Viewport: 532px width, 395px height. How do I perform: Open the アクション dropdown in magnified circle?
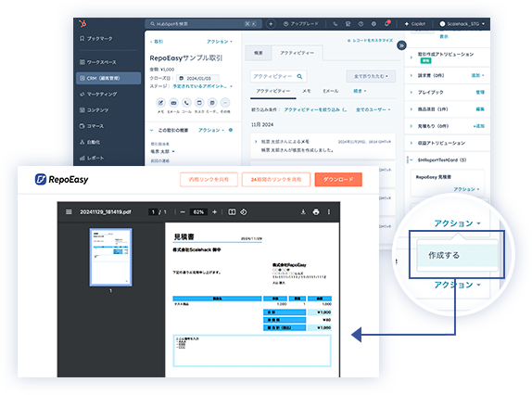pyautogui.click(x=457, y=223)
